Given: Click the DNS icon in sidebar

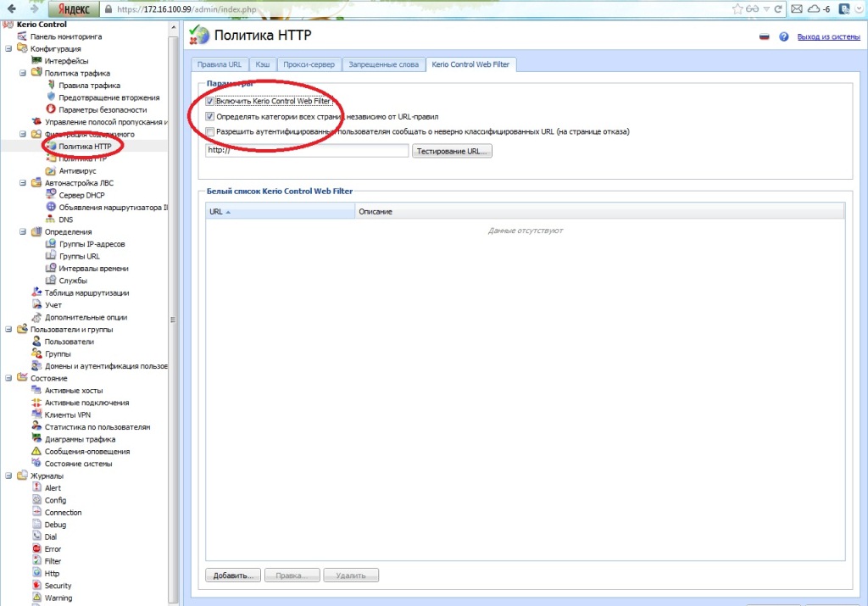Looking at the screenshot, I should [x=50, y=220].
